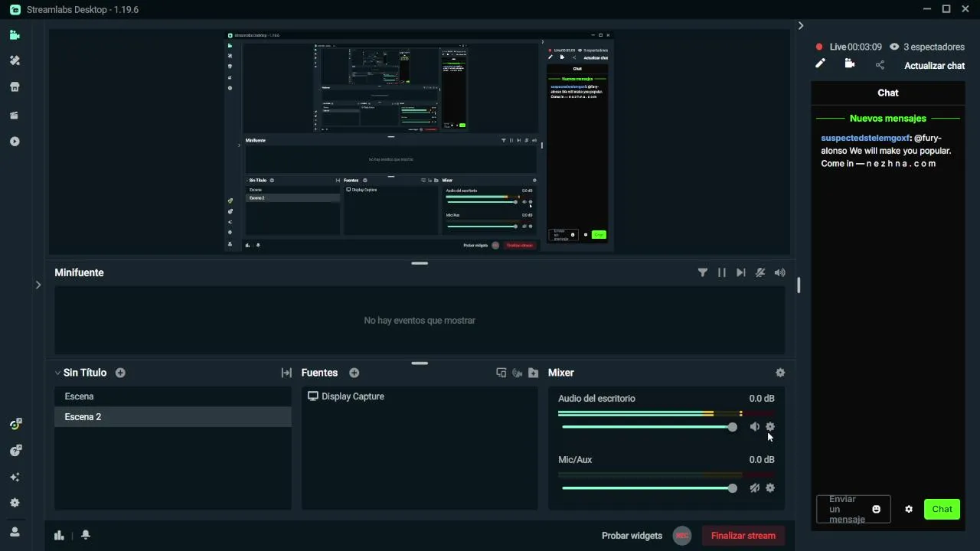Open the emoji picker in chat
The height and width of the screenshot is (551, 980).
pos(877,509)
